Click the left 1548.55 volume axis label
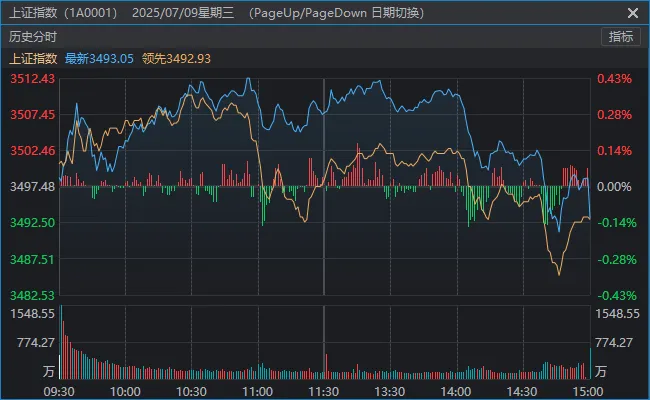Screen dimensions: 650x400 (x=32, y=314)
